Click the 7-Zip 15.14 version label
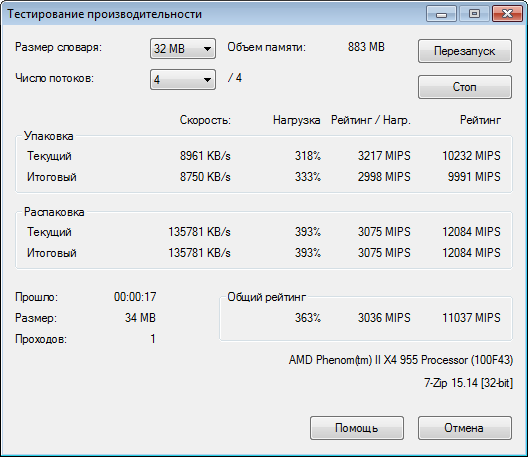 pyautogui.click(x=468, y=383)
